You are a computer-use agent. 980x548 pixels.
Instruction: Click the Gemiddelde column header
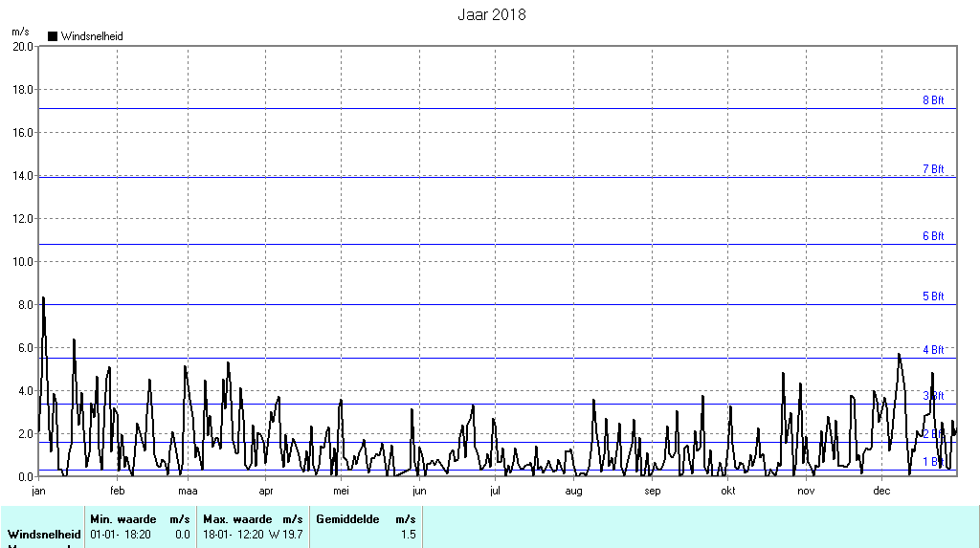(x=347, y=519)
